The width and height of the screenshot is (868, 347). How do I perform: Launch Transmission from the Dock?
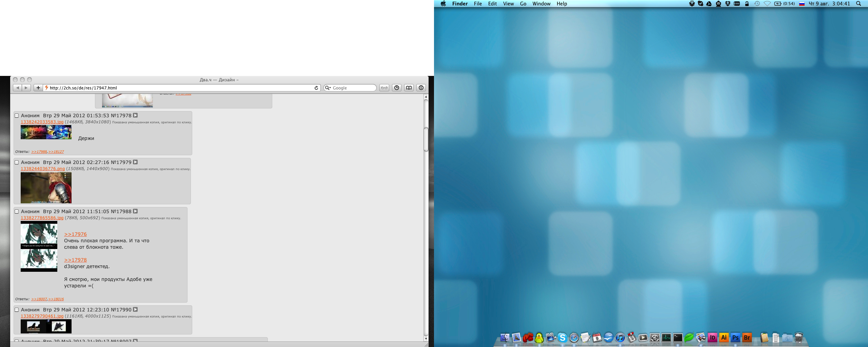pos(631,338)
